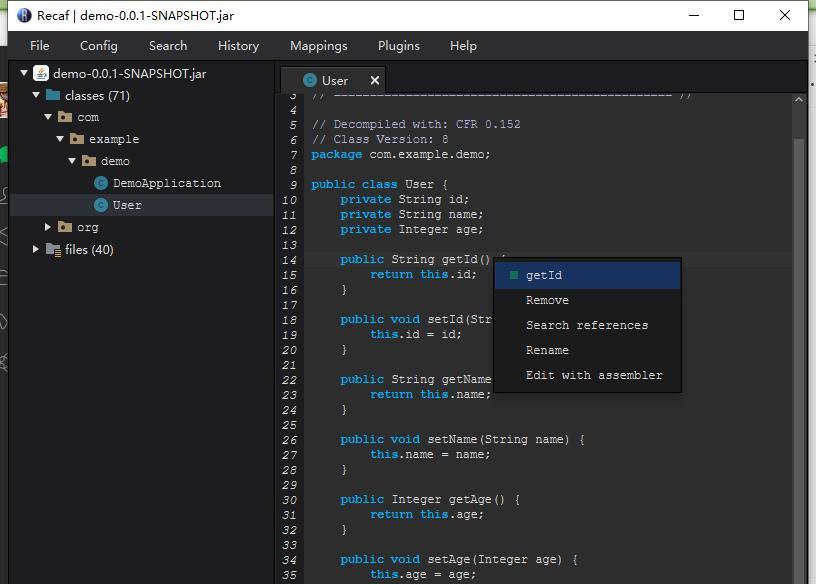This screenshot has width=816, height=584.
Task: Choose Search references in context menu
Action: (588, 325)
